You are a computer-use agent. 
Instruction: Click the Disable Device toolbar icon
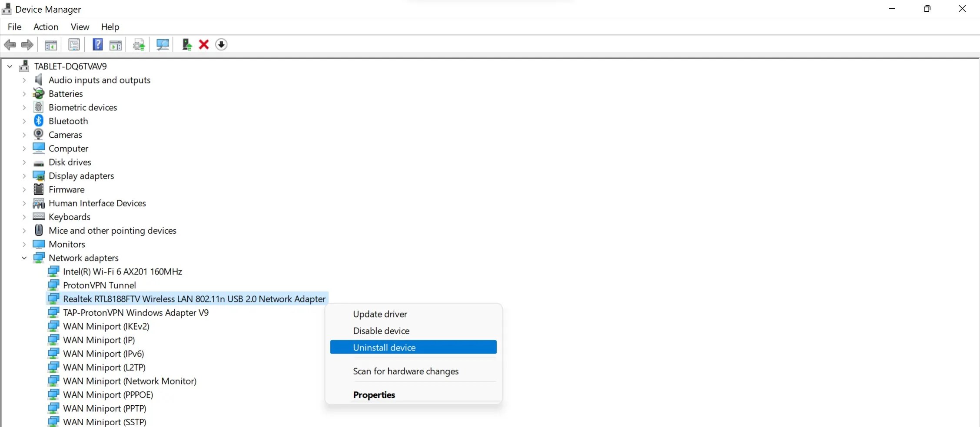221,44
